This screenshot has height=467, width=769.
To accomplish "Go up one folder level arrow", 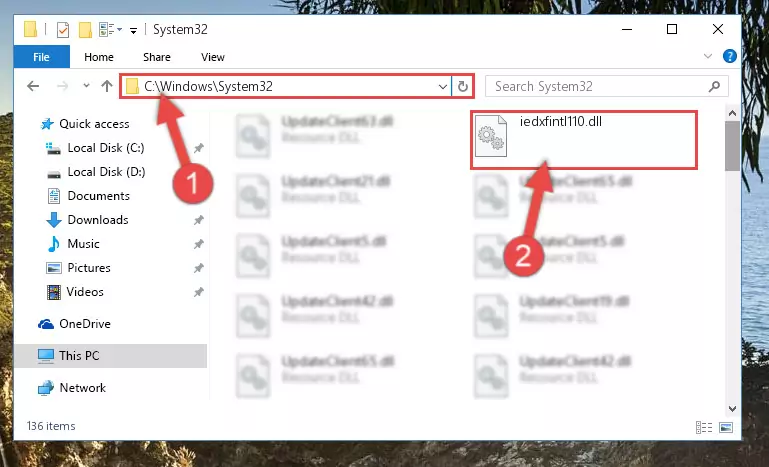I will [107, 86].
